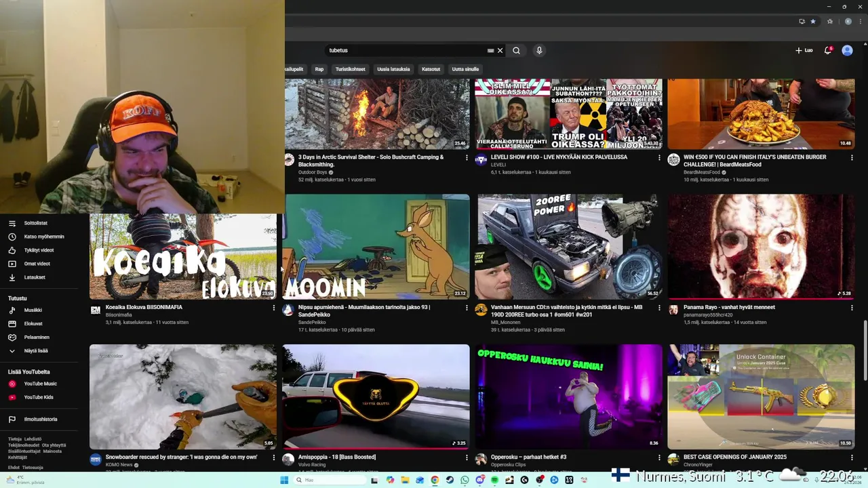Viewport: 868px width, 488px height.
Task: Open options menu for Koeaika Elokuva video
Action: [x=274, y=308]
